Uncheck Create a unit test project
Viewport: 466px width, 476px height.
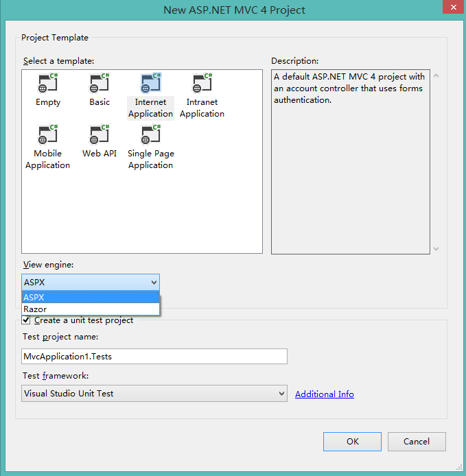(26, 320)
